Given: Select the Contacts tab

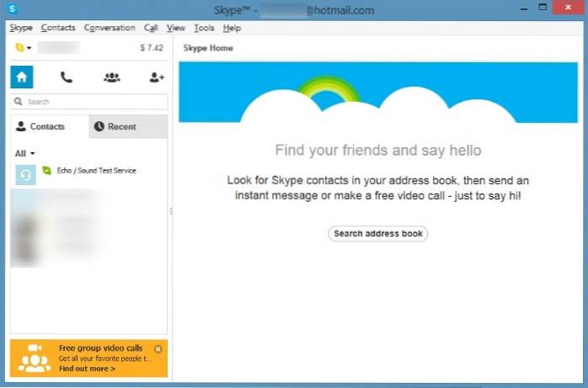Looking at the screenshot, I should coord(49,127).
